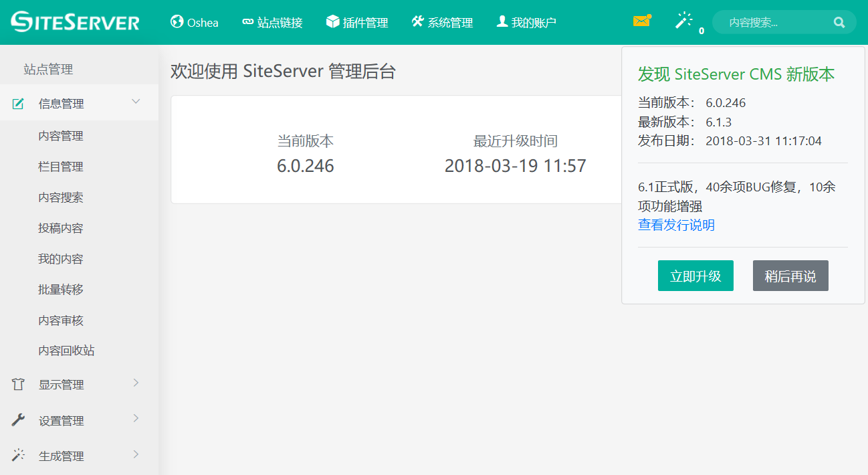Viewport: 868px width, 475px height.
Task: Click the chain link icon for 站点链接
Action: tap(247, 22)
